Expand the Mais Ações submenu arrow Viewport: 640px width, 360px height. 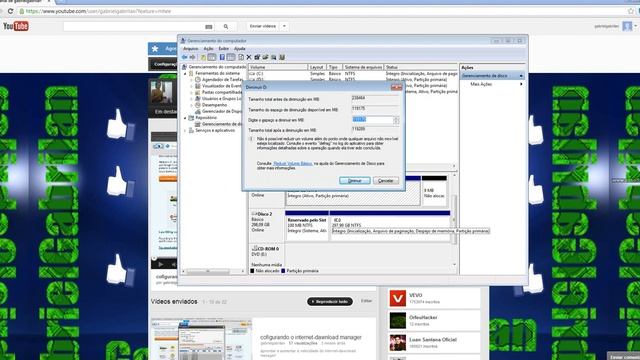(x=521, y=84)
